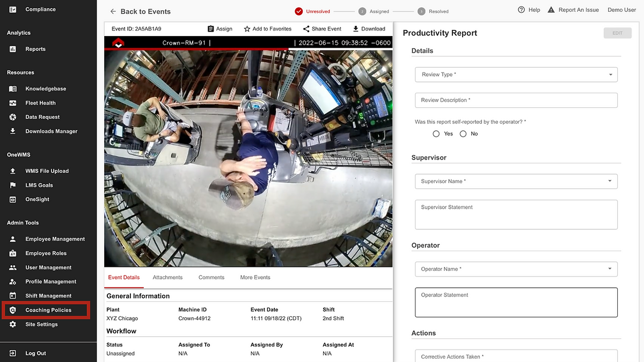The width and height of the screenshot is (644, 362).
Task: Select No for self-reported by operator
Action: click(463, 134)
